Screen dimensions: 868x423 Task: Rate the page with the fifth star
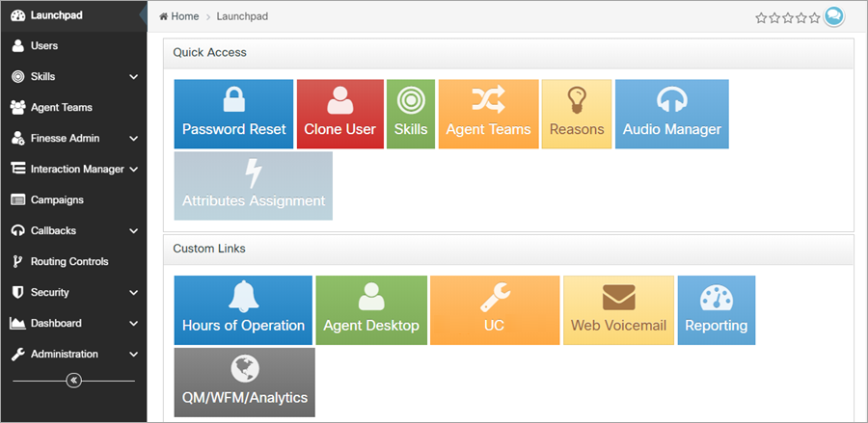point(814,17)
